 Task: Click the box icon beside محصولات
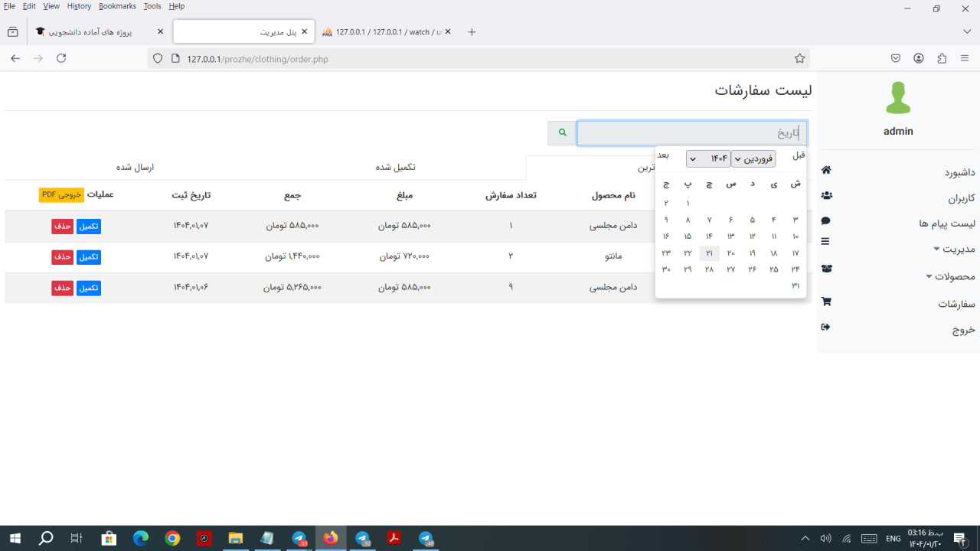826,269
